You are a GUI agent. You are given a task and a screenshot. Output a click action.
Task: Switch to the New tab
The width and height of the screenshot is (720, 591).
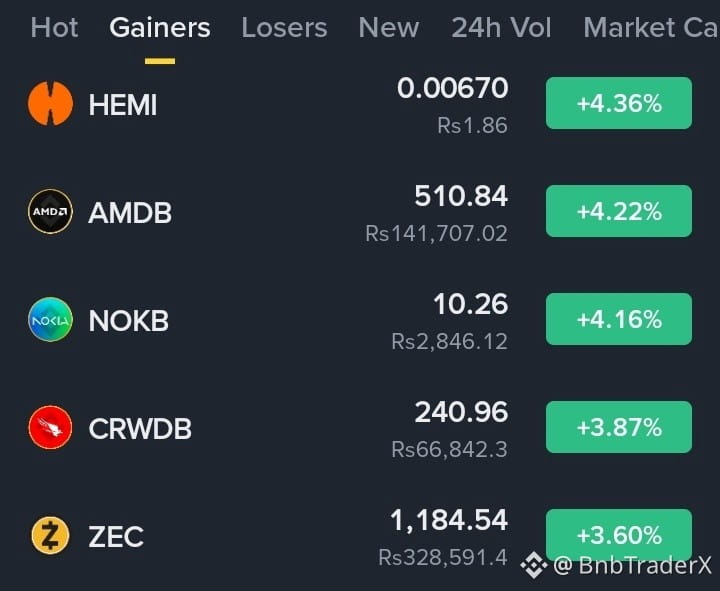click(x=388, y=28)
